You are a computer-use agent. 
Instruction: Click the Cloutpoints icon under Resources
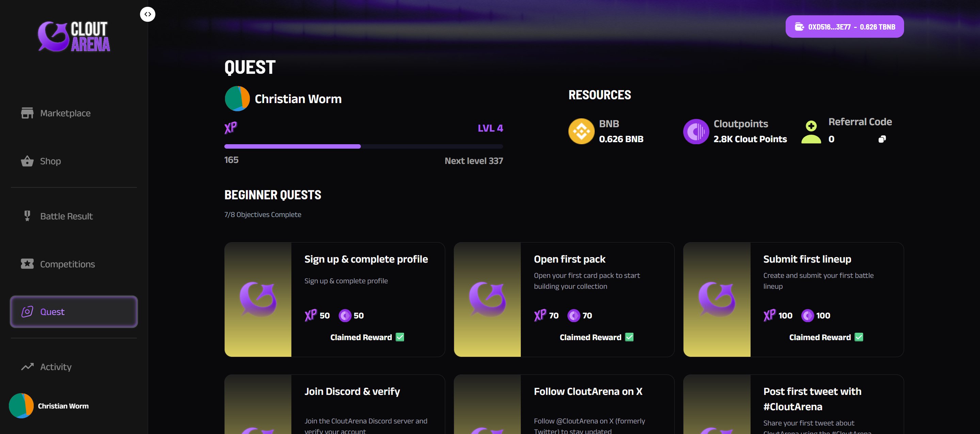tap(696, 131)
